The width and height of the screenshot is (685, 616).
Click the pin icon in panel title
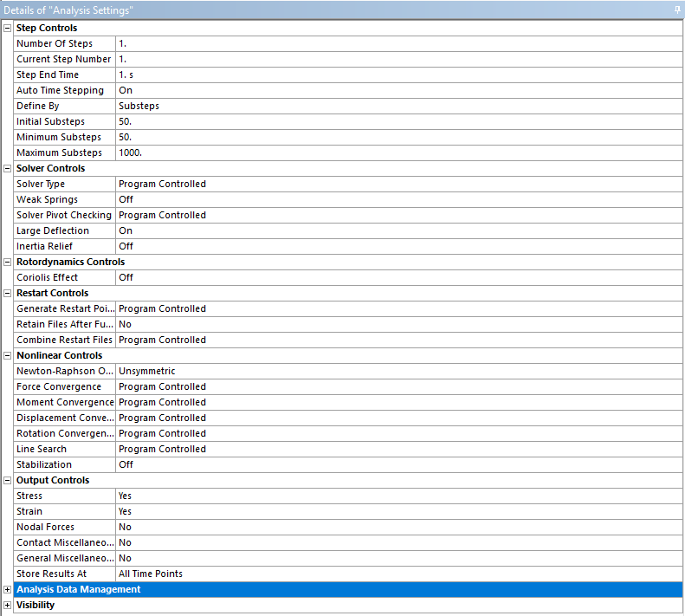point(677,10)
